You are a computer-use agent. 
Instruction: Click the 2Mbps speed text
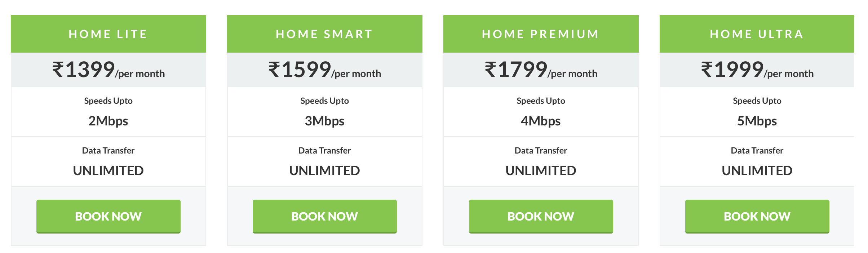pos(108,121)
